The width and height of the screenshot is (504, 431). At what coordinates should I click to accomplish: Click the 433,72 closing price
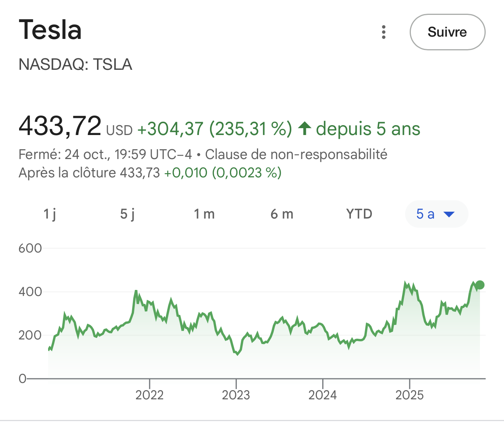60,126
